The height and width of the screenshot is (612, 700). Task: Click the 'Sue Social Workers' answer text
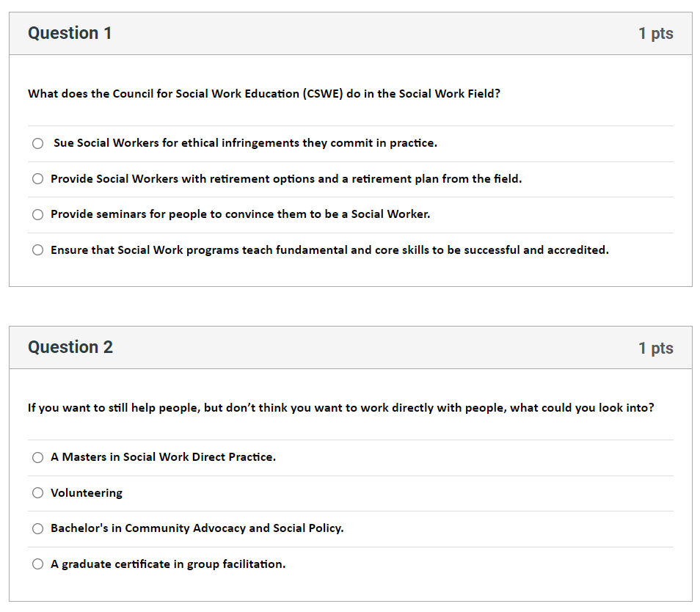(x=246, y=143)
